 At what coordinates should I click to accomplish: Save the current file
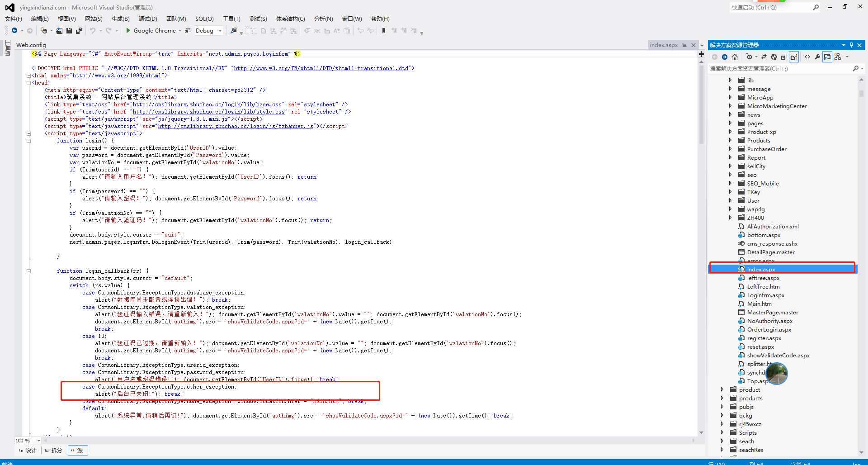69,30
